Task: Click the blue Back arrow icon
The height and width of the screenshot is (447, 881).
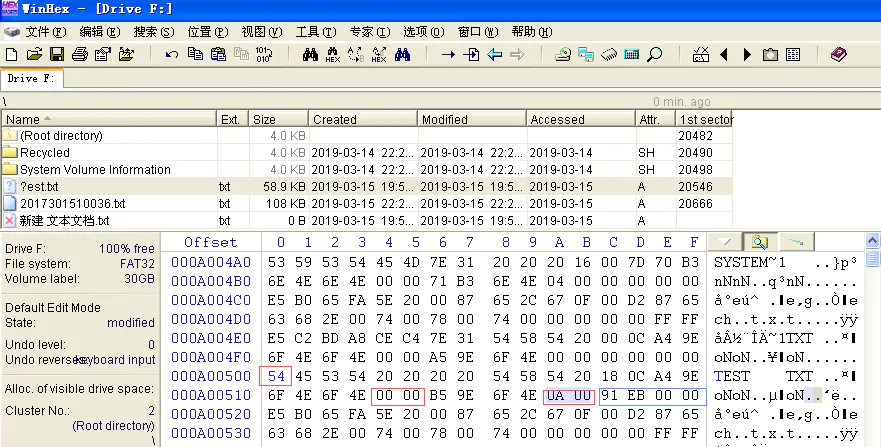Action: (x=494, y=54)
